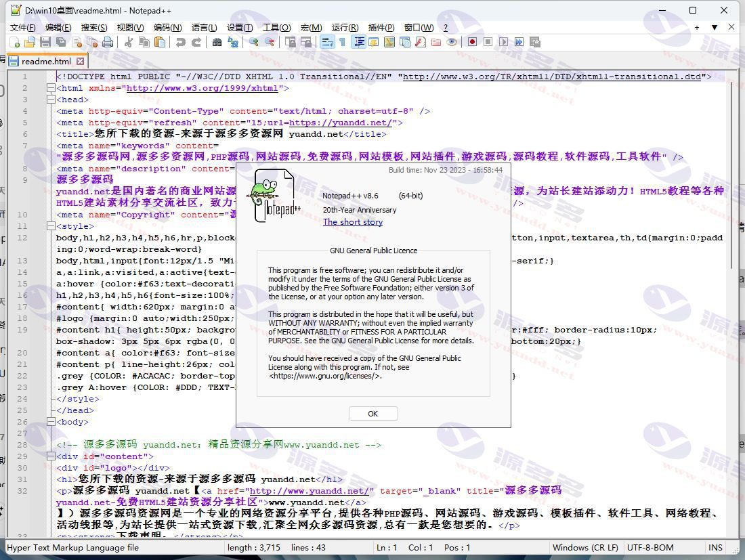Open the 文件(F) menu
The height and width of the screenshot is (560, 745).
click(22, 28)
